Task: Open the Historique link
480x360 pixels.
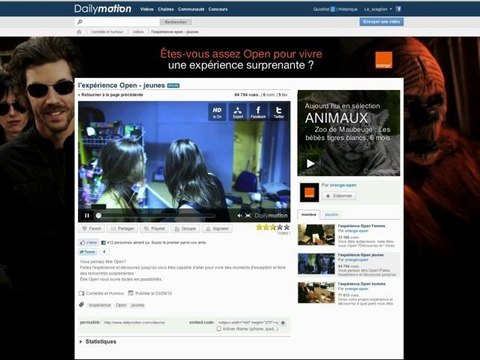Action: [x=348, y=9]
